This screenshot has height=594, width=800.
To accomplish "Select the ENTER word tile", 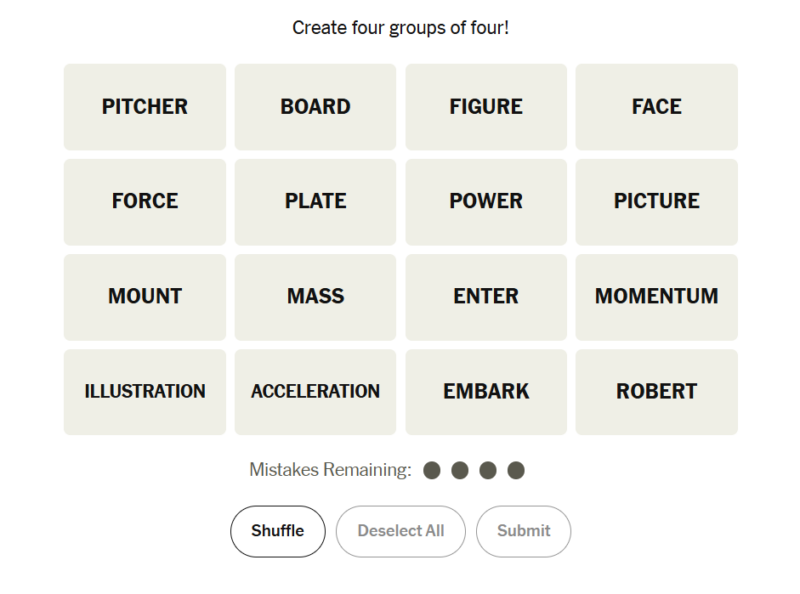I will tap(486, 297).
